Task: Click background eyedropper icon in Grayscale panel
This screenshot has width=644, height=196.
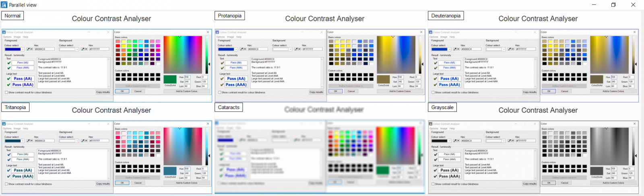Action: coord(510,141)
